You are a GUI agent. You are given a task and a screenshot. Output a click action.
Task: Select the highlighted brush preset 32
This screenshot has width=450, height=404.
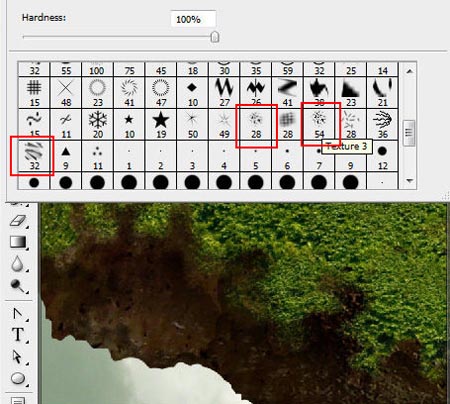coord(34,156)
